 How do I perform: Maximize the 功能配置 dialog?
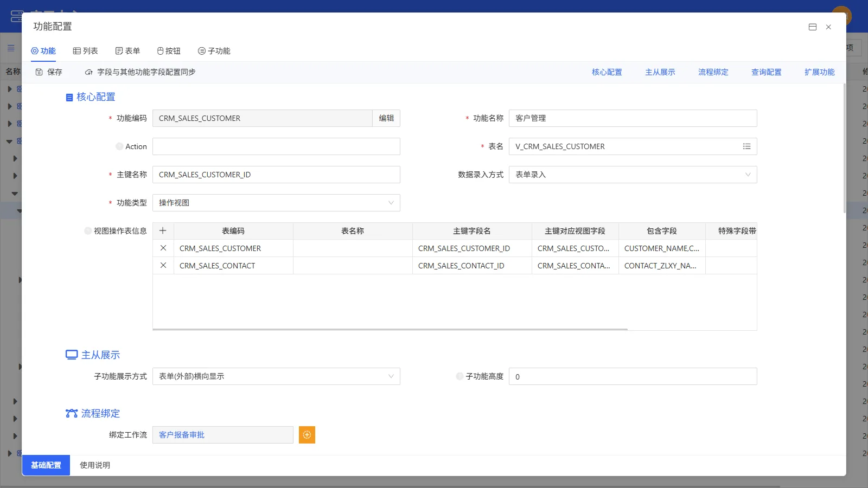813,27
